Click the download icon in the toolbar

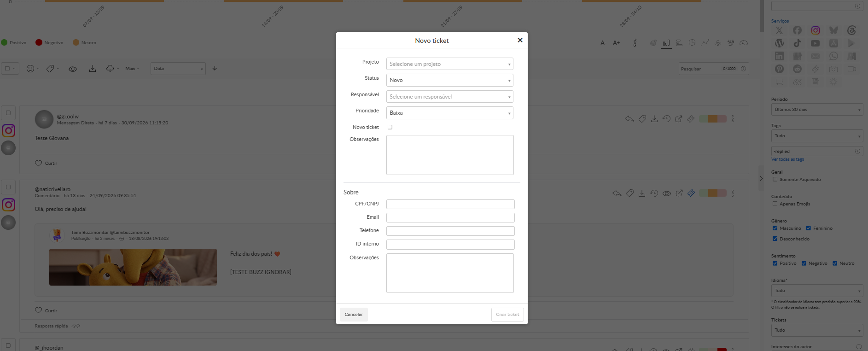[93, 69]
